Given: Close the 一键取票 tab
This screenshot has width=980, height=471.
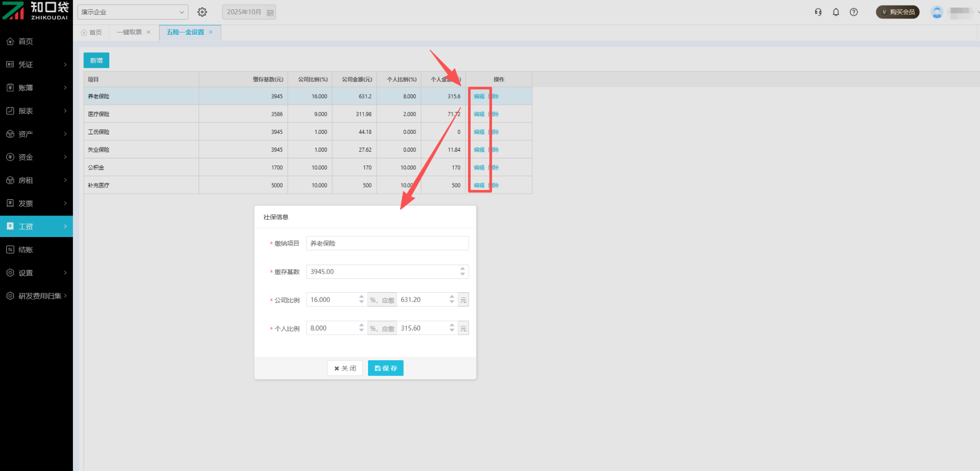Looking at the screenshot, I should click(149, 32).
